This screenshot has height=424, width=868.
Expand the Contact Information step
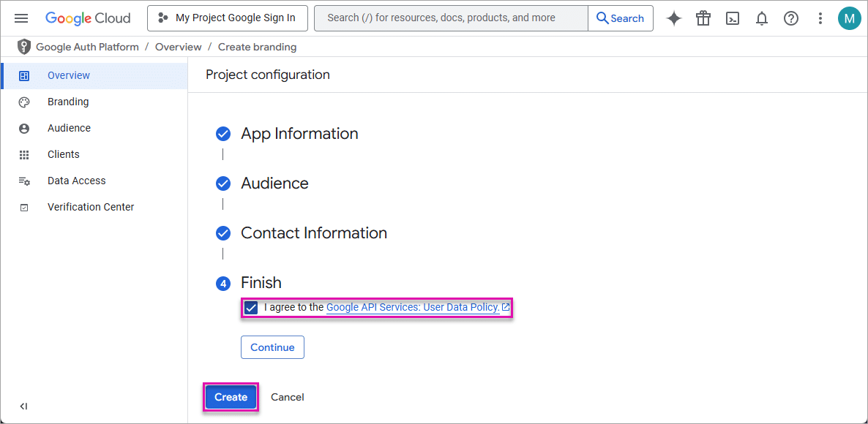[313, 233]
